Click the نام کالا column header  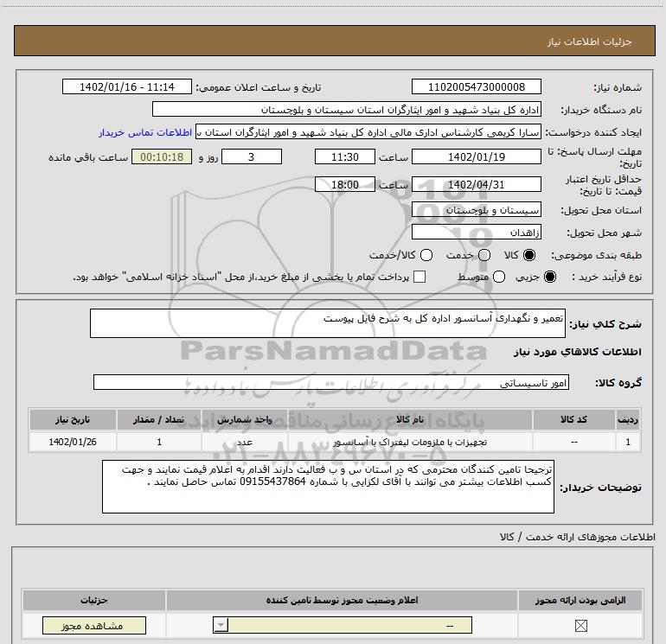click(x=410, y=419)
